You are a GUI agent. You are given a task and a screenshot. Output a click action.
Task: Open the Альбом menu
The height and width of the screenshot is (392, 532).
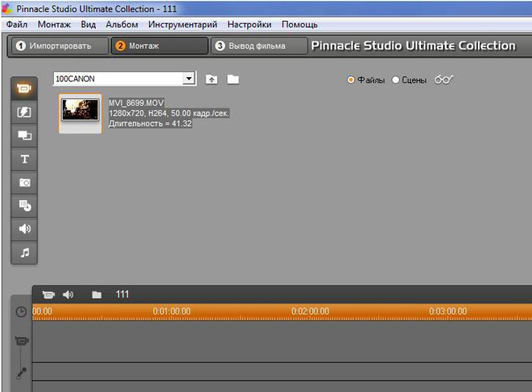pos(122,25)
